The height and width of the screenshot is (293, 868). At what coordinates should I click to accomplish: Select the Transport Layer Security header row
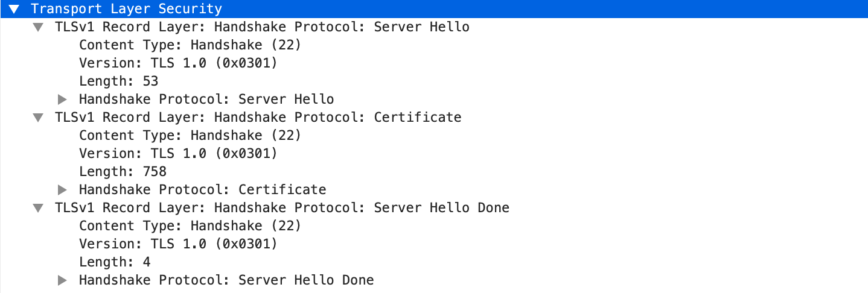[127, 9]
